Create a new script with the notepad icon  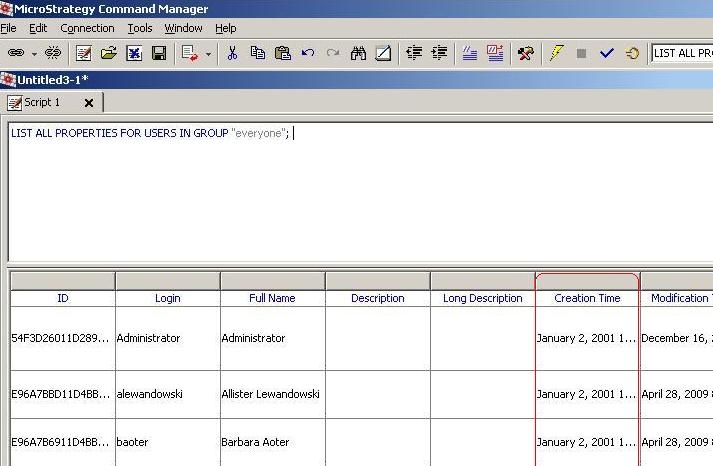[x=84, y=53]
